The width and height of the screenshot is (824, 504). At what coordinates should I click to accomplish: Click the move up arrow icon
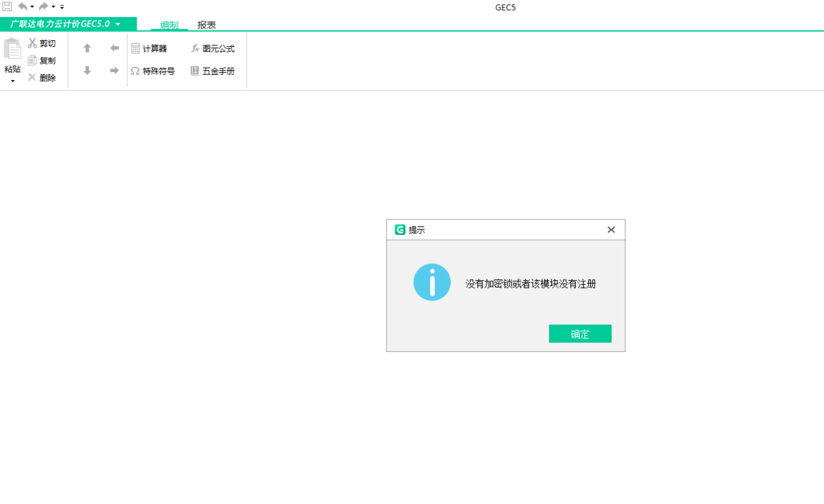point(87,48)
